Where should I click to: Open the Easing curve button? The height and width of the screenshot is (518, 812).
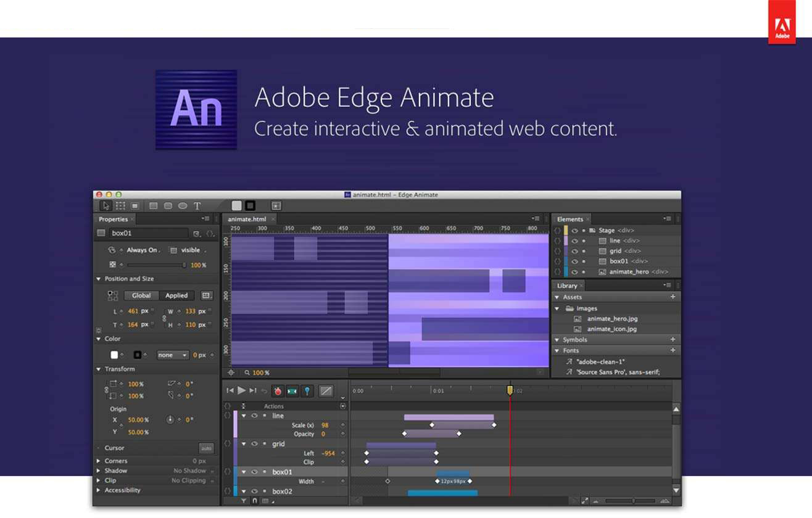pos(326,391)
